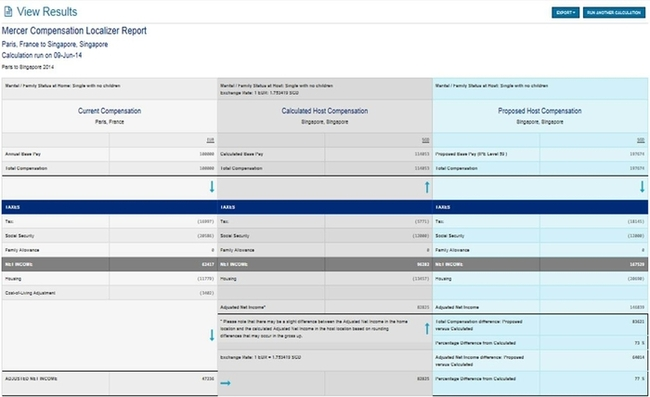
Task: Click down arrow below Proposed Host totals
Action: click(642, 186)
